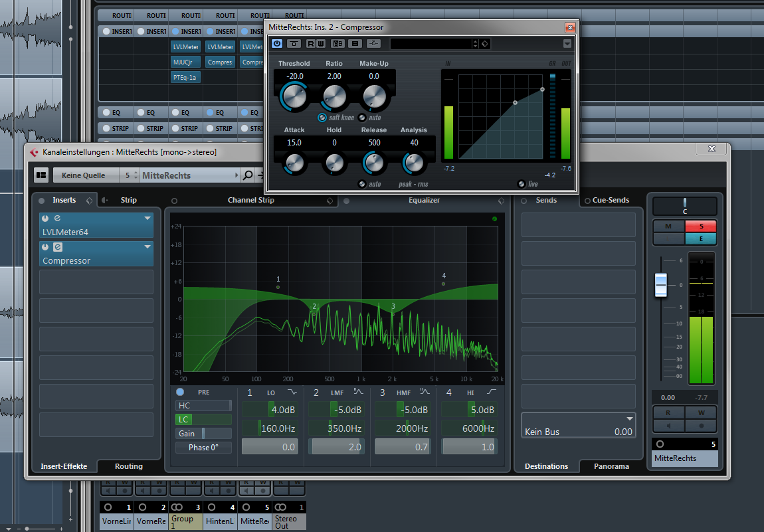Viewport: 764px width, 532px height.
Task: Click the MJUCjr insert in the mixer
Action: pyautogui.click(x=185, y=62)
